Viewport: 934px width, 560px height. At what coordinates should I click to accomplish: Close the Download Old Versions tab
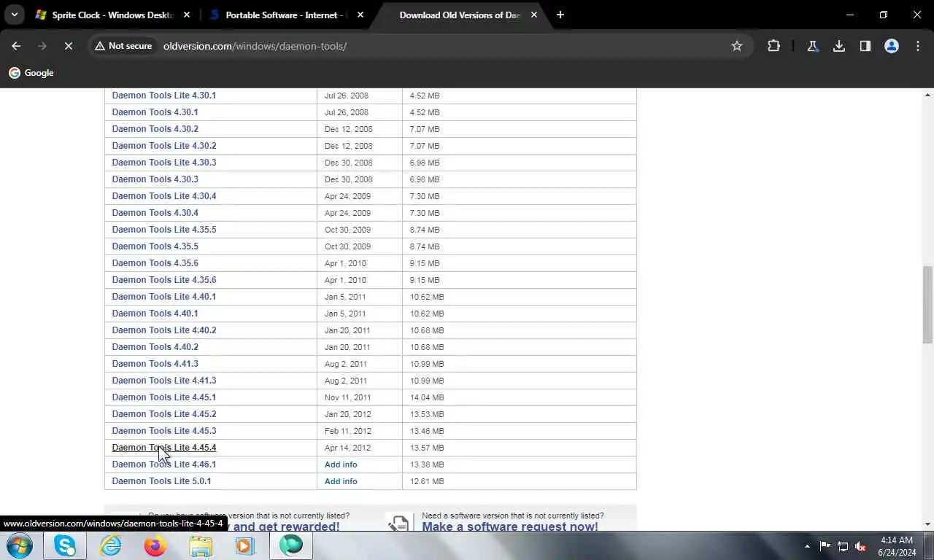[x=534, y=15]
